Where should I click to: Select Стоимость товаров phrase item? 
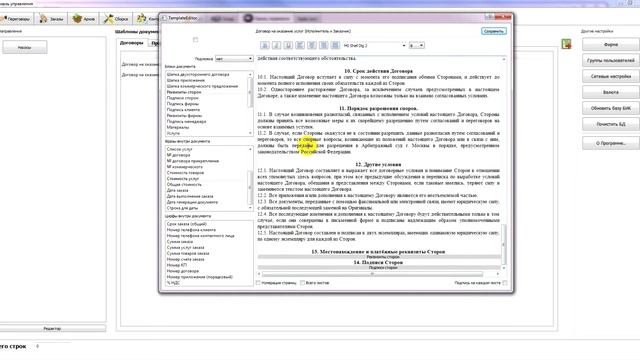tap(185, 173)
